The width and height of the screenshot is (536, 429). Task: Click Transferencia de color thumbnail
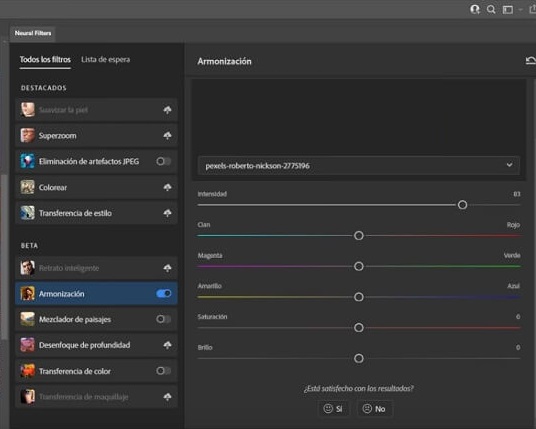point(27,371)
